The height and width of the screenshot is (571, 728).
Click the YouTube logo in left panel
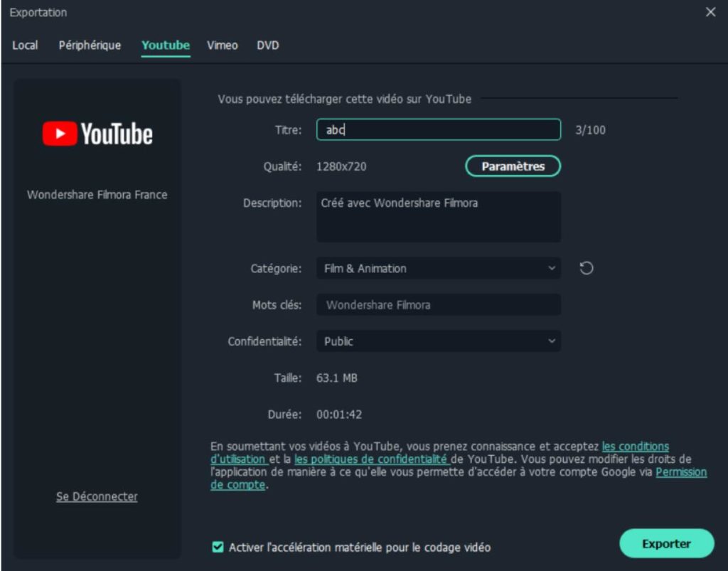point(97,134)
